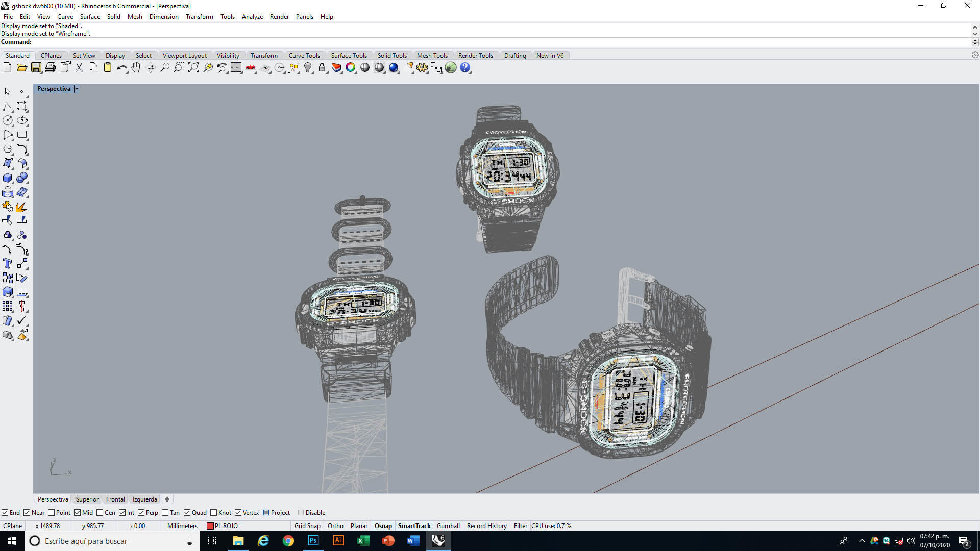980x551 pixels.
Task: Open Photoshop from the taskbar
Action: coord(313,541)
